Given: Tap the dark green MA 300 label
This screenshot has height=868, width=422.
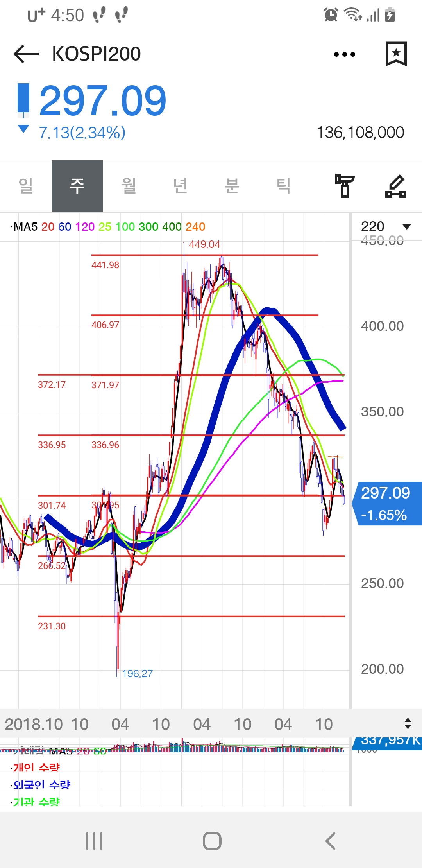Looking at the screenshot, I should pos(148,227).
